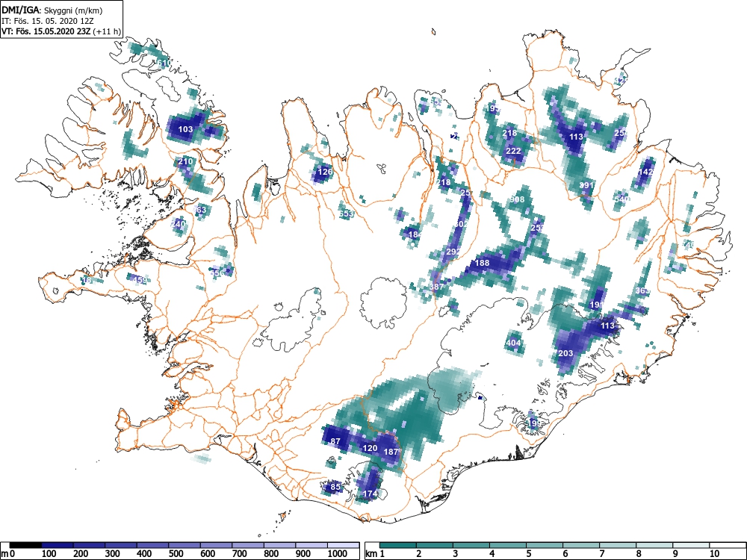This screenshot has width=747, height=560.
Task: Click the visibility value 184 on the map
Action: coord(415,234)
